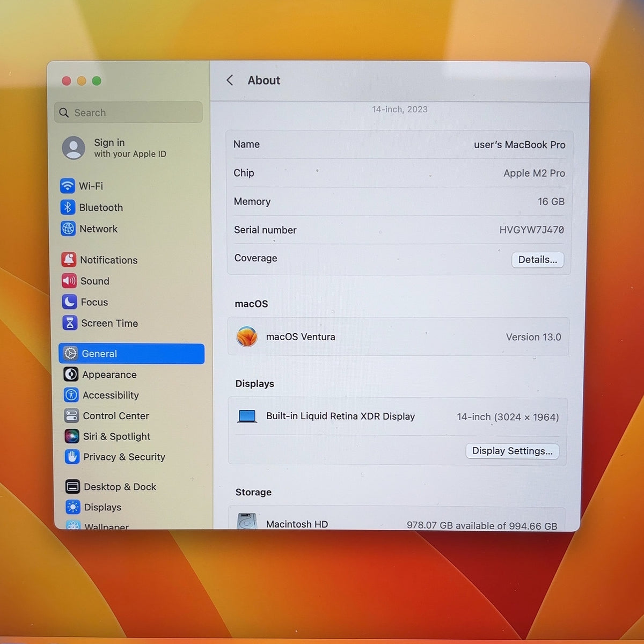Click the Built-in display laptop icon
The width and height of the screenshot is (644, 644).
(x=247, y=416)
